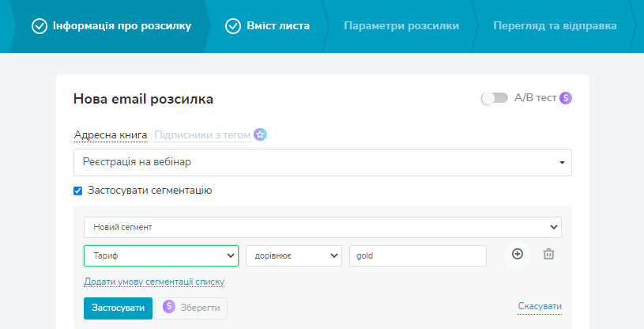644x329 pixels.
Task: Click the purple dollar icon next to A/B тест
Action: point(566,98)
